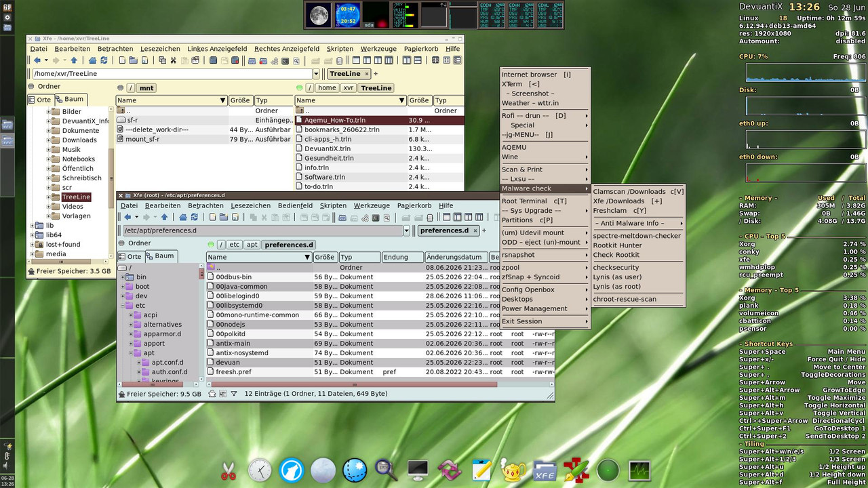This screenshot has height=488, width=868.
Task: Close the TreeLine path tab
Action: tap(367, 74)
